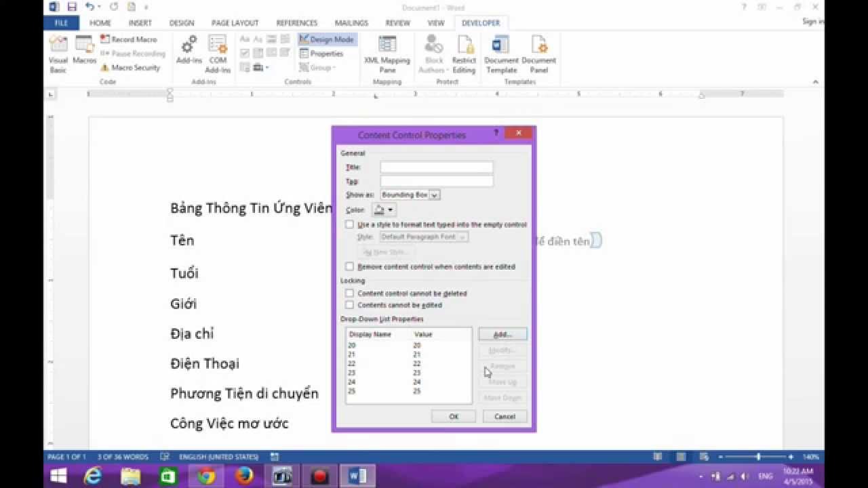Image resolution: width=868 pixels, height=488 pixels.
Task: Save the document from quick access toolbar
Action: click(x=72, y=7)
